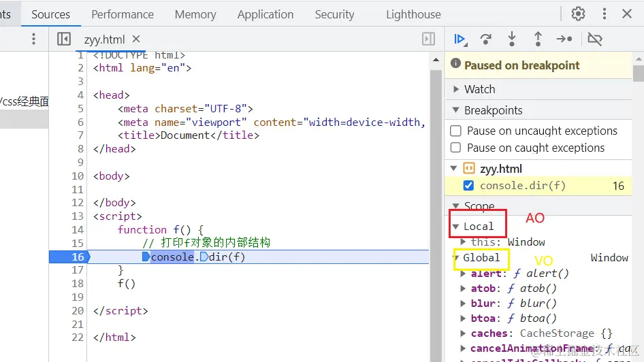
Task: Close the DevTools panel
Action: coord(627,14)
